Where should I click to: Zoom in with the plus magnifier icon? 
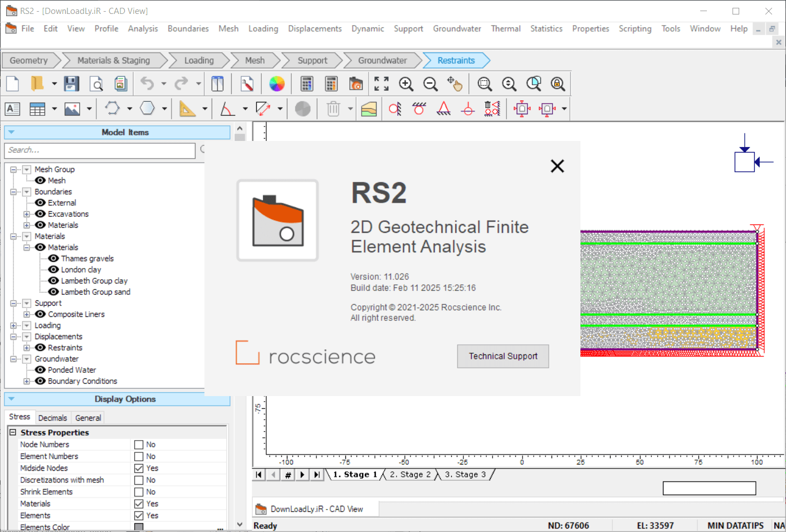[x=406, y=84]
